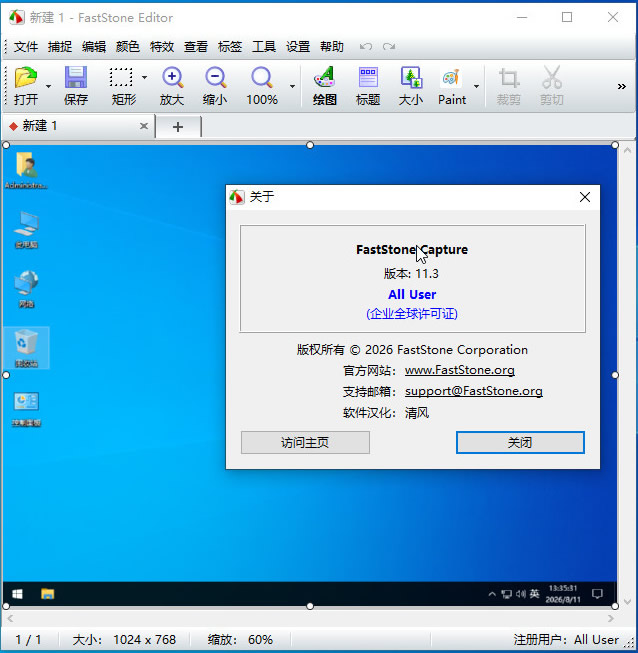Set zoom to 100% icon

tap(262, 85)
